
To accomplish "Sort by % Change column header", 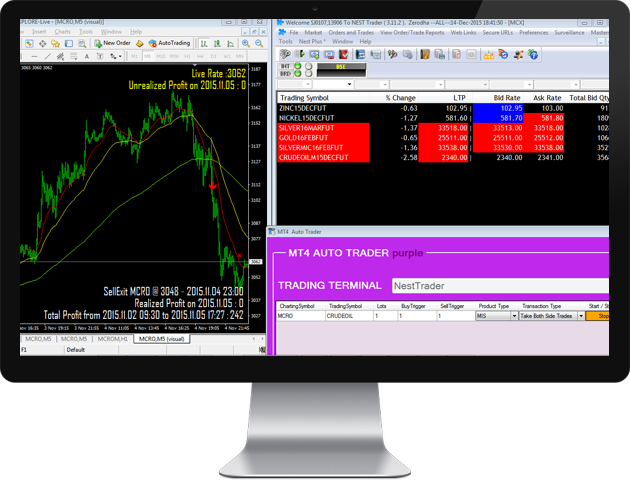I will tap(401, 98).
